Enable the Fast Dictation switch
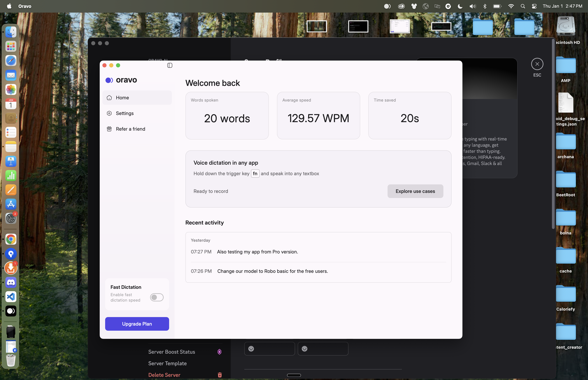Image resolution: width=588 pixels, height=380 pixels. tap(157, 297)
